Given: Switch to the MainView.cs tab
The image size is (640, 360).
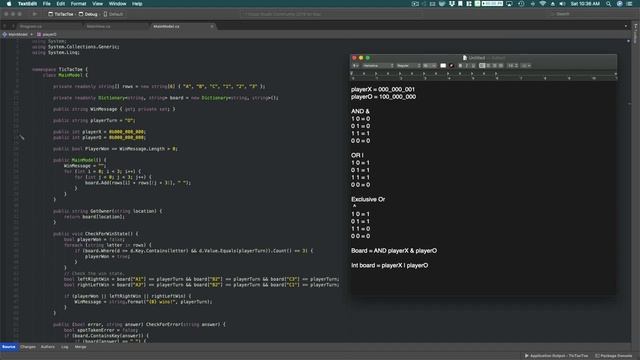Looking at the screenshot, I should (98, 26).
